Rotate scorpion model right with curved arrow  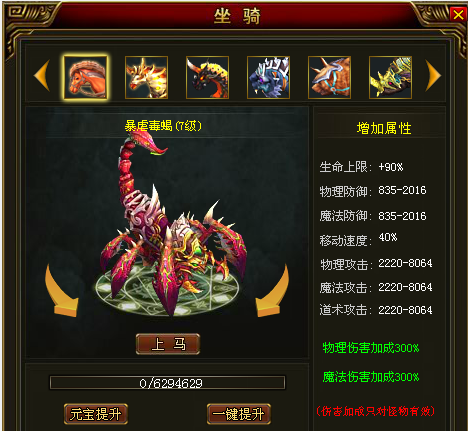[272, 291]
